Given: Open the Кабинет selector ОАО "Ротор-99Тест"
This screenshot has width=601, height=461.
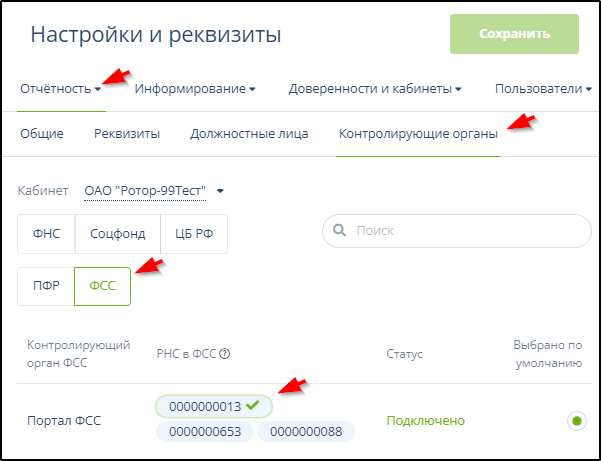Looking at the screenshot, I should 154,190.
